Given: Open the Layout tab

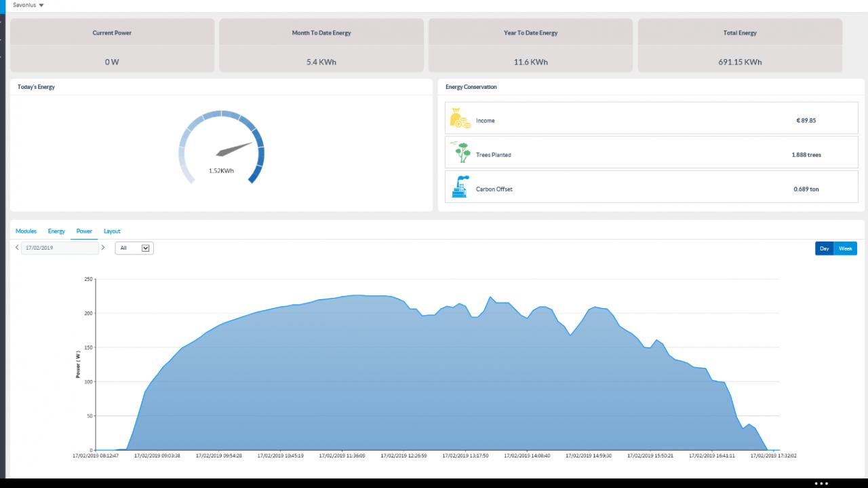Looking at the screenshot, I should (112, 231).
